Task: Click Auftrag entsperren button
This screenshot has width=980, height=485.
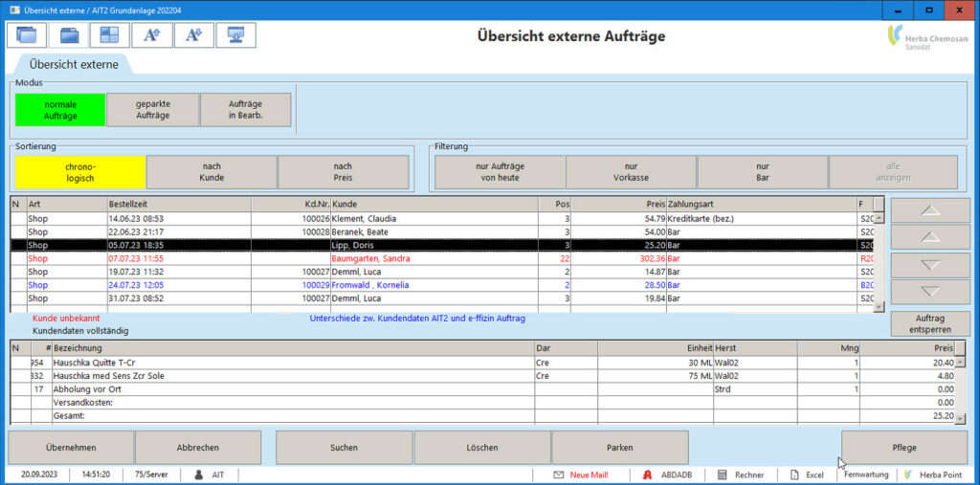Action: 930,323
